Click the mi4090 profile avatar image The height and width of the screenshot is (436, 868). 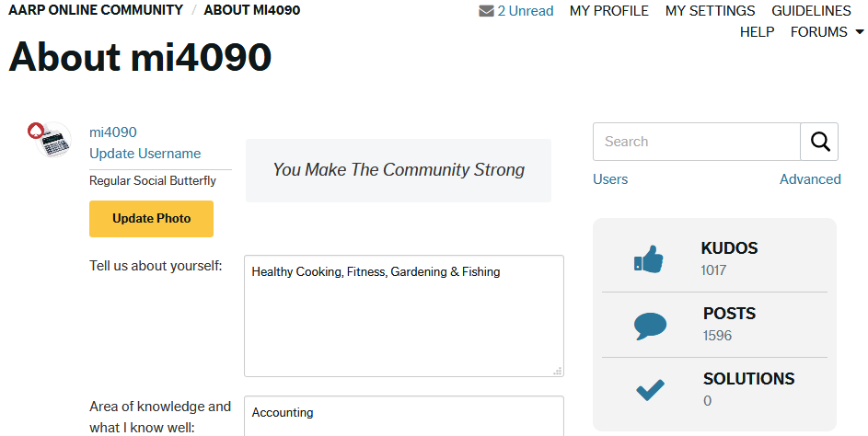coord(50,141)
